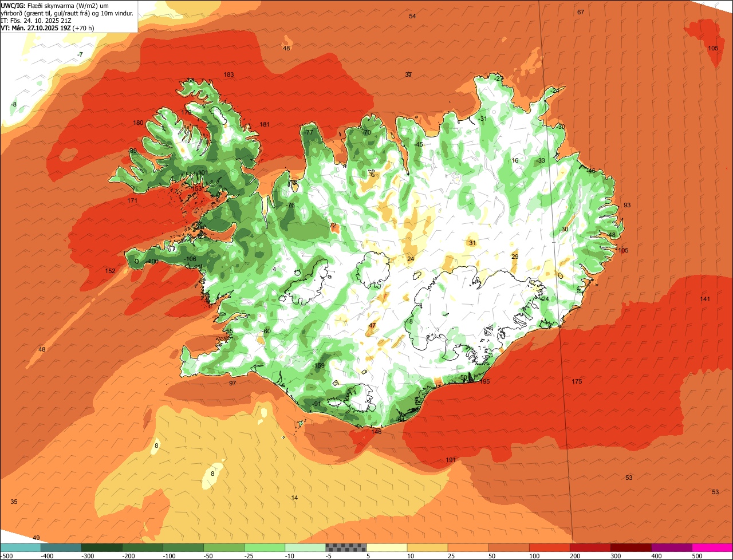This screenshot has width=733, height=560.
Task: Click the value 16 on the map
Action: (x=515, y=161)
